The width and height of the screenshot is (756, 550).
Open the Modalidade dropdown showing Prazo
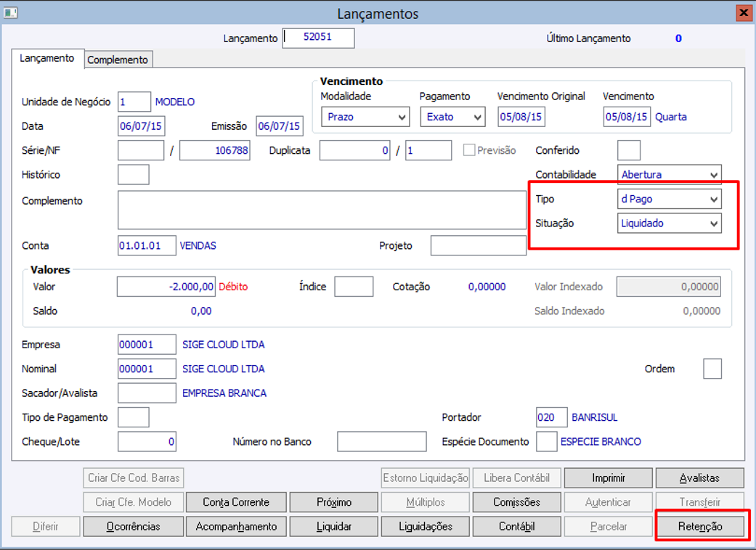pos(365,117)
